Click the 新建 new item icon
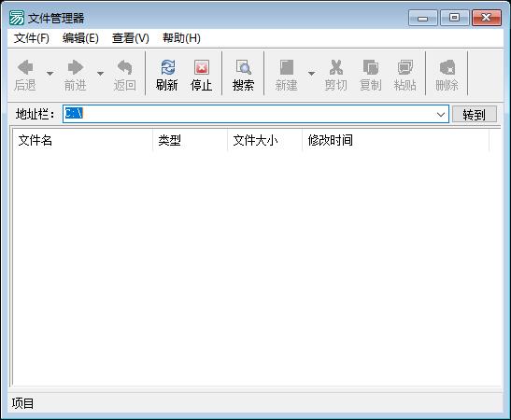Viewport: 511px width, 420px height. coord(287,67)
